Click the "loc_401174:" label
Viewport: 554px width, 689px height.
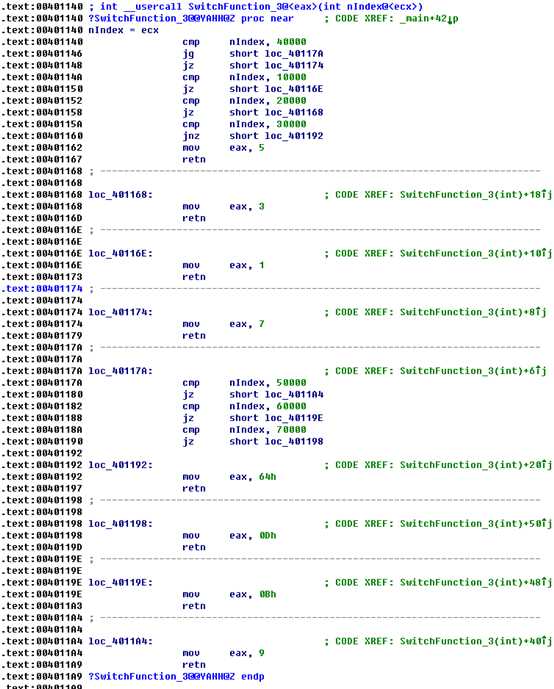coord(120,312)
